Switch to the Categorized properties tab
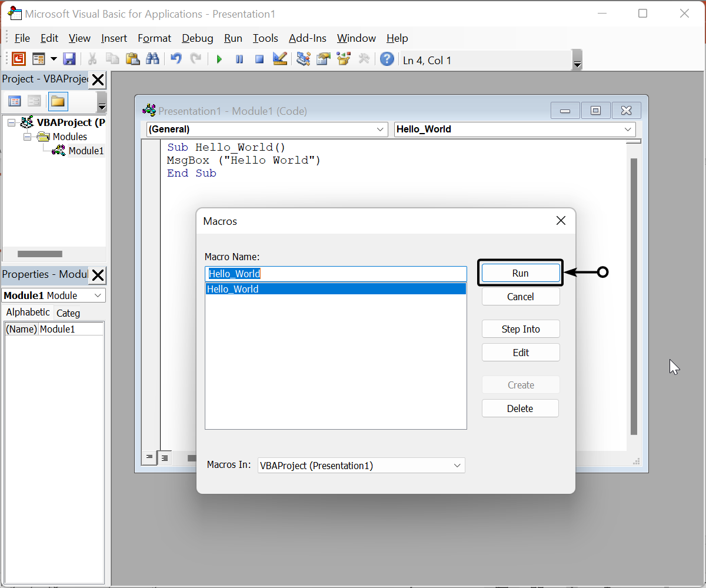 click(x=68, y=313)
